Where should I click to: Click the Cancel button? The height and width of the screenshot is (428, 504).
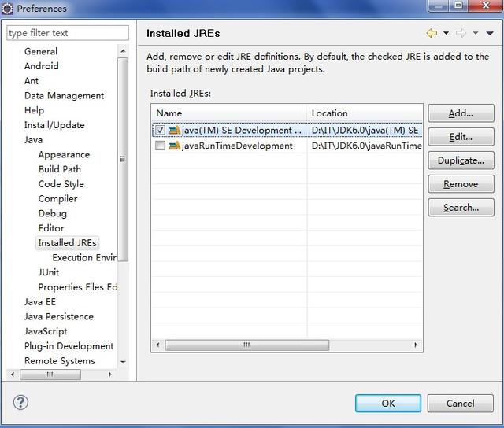tap(460, 404)
